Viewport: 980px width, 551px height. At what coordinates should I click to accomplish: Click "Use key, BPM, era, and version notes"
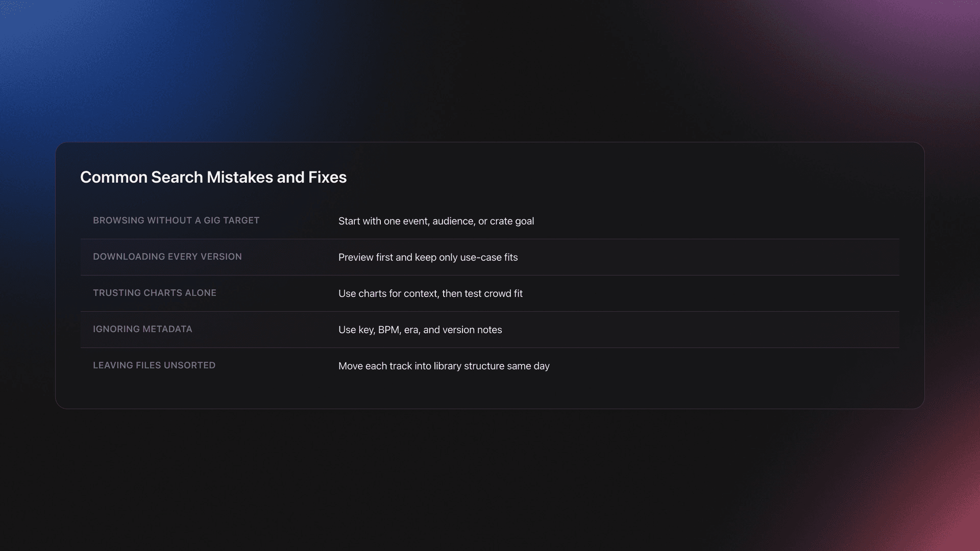tap(420, 330)
